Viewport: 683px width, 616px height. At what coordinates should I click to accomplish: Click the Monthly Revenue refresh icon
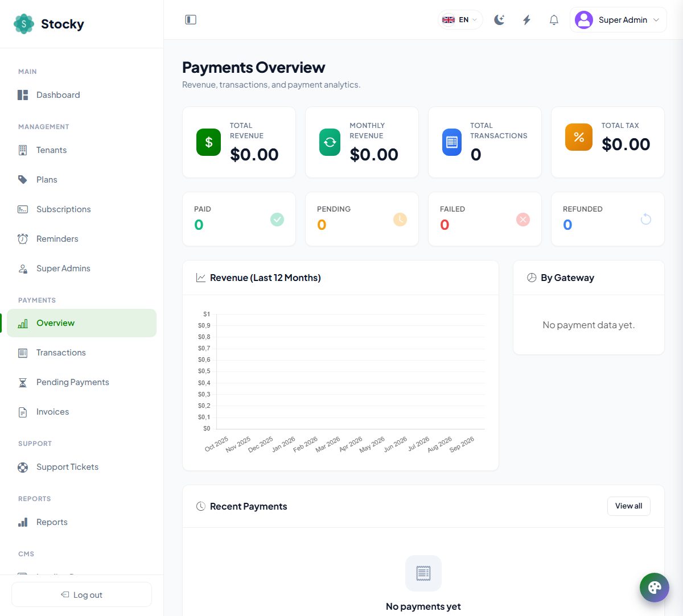tap(330, 142)
